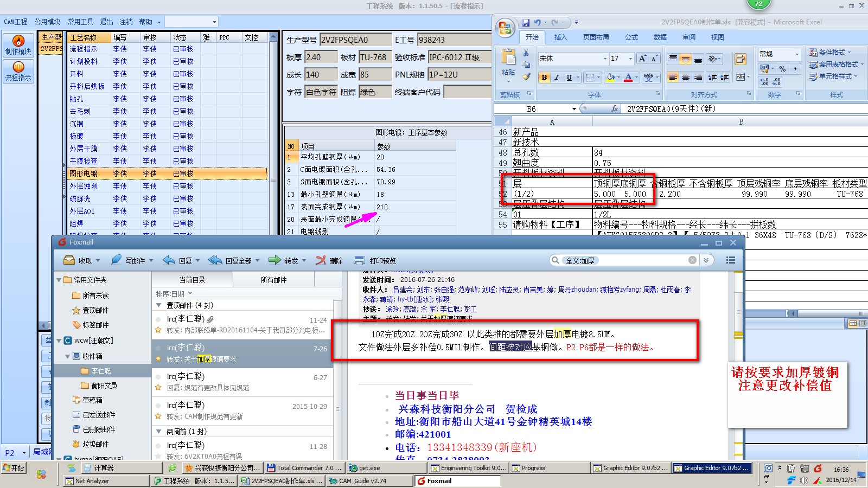Collapse the wcw[汪朝文] account node
The image size is (868, 488).
[x=59, y=341]
